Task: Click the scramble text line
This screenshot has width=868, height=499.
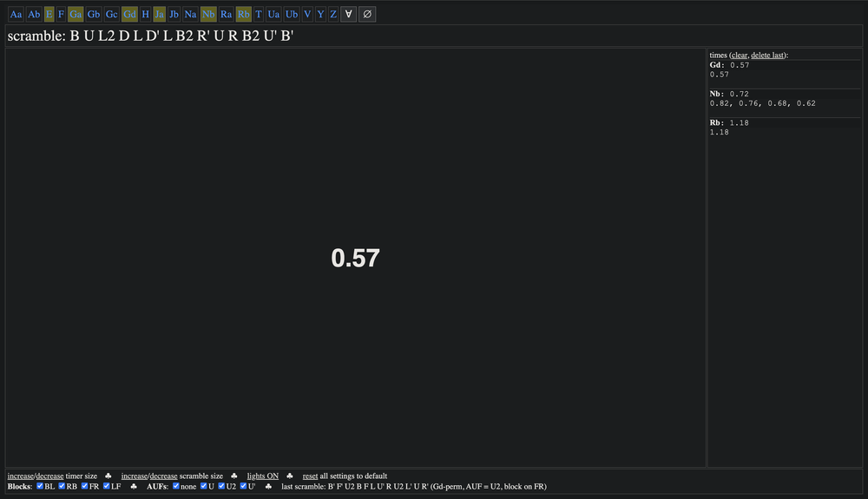Action: (150, 36)
